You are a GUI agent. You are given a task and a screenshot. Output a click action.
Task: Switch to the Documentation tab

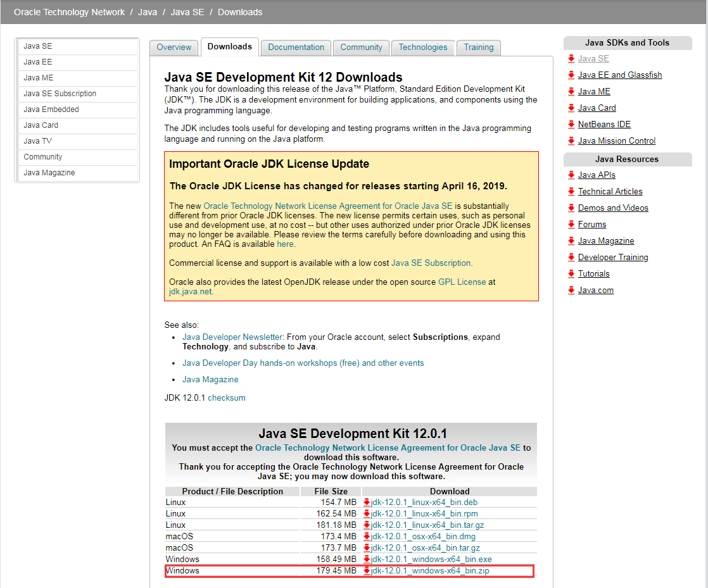295,47
